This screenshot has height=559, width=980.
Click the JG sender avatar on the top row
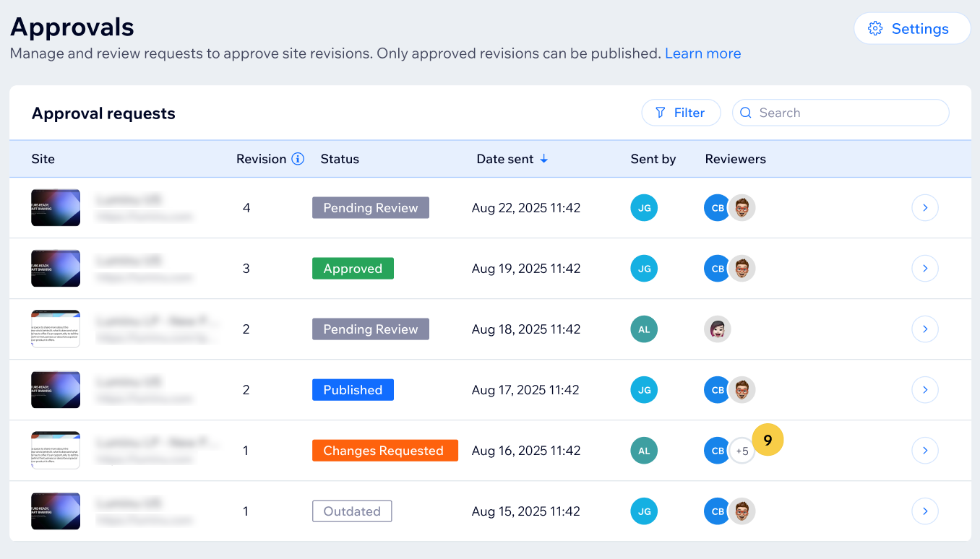pos(644,207)
